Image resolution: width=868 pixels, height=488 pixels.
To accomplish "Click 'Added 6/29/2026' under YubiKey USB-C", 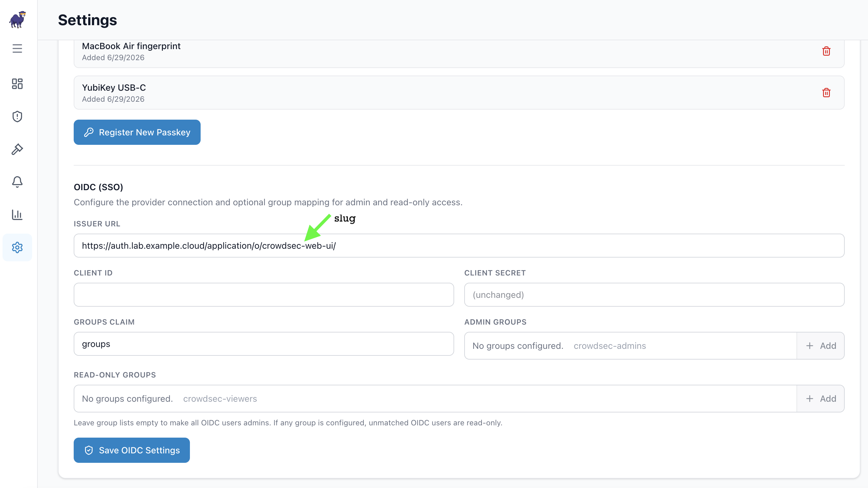I will coord(113,99).
